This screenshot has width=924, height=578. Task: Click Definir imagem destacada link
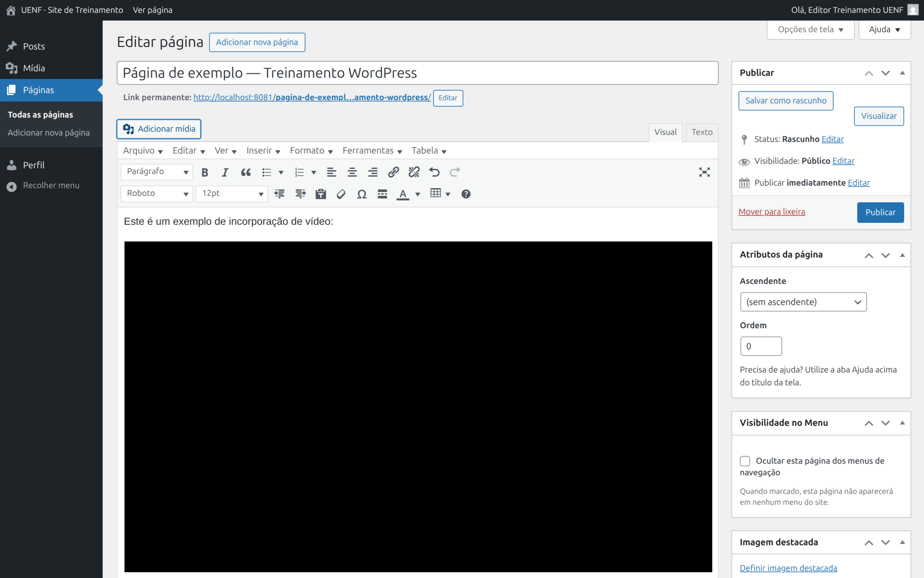pyautogui.click(x=788, y=568)
